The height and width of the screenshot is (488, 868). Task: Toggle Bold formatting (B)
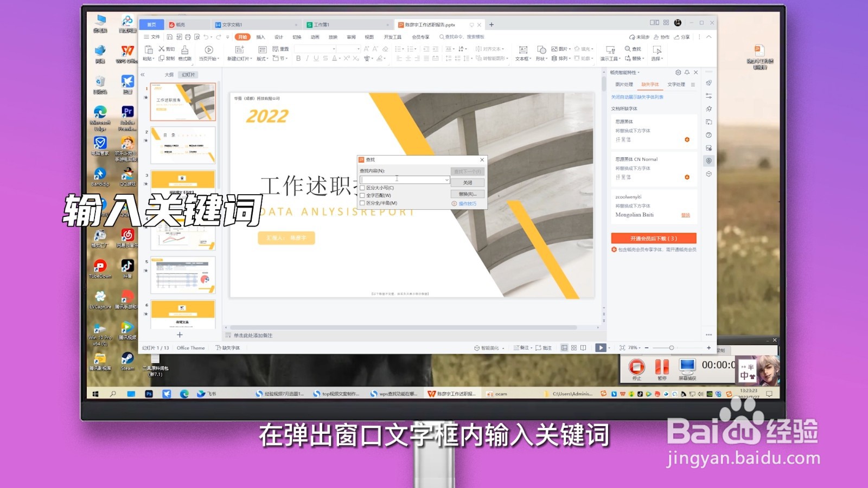(x=298, y=59)
